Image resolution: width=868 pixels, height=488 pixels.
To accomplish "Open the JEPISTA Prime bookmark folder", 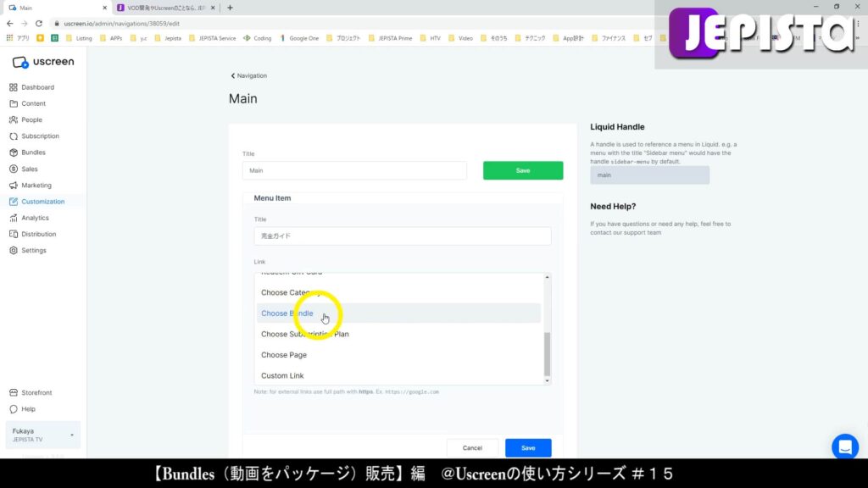I will (390, 38).
